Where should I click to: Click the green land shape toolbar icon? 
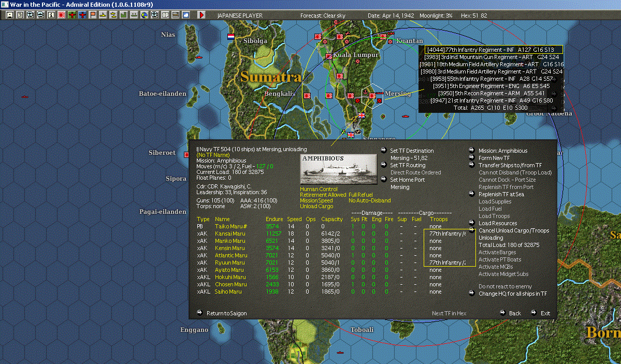[123, 15]
